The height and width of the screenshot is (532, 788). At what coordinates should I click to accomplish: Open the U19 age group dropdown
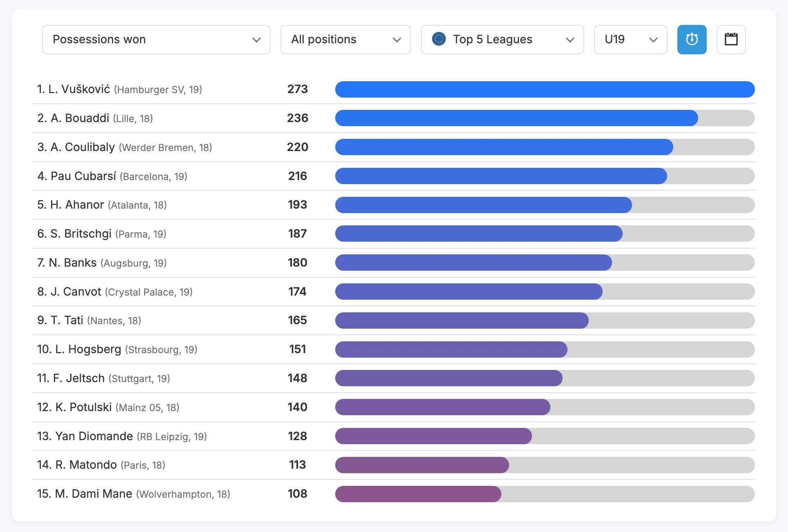tap(630, 40)
